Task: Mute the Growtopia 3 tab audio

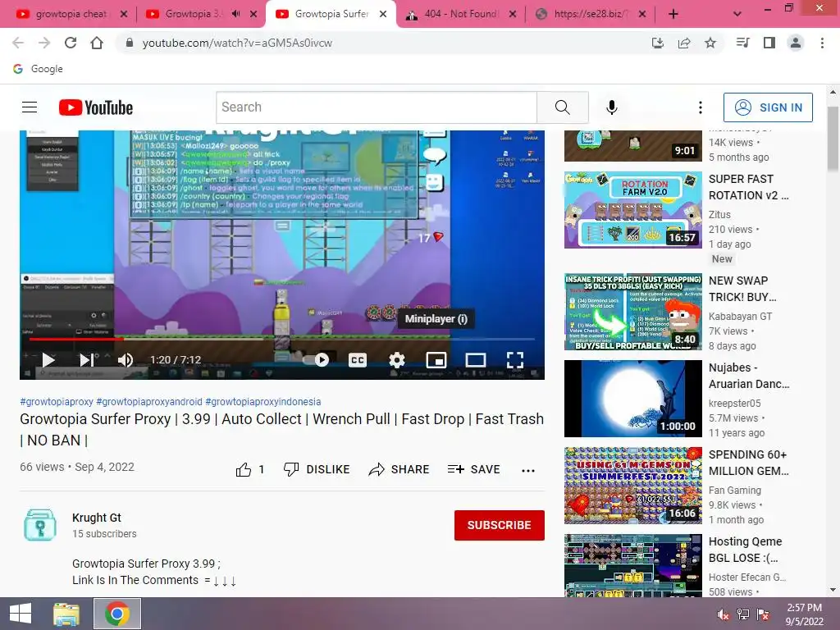Action: coord(235,14)
